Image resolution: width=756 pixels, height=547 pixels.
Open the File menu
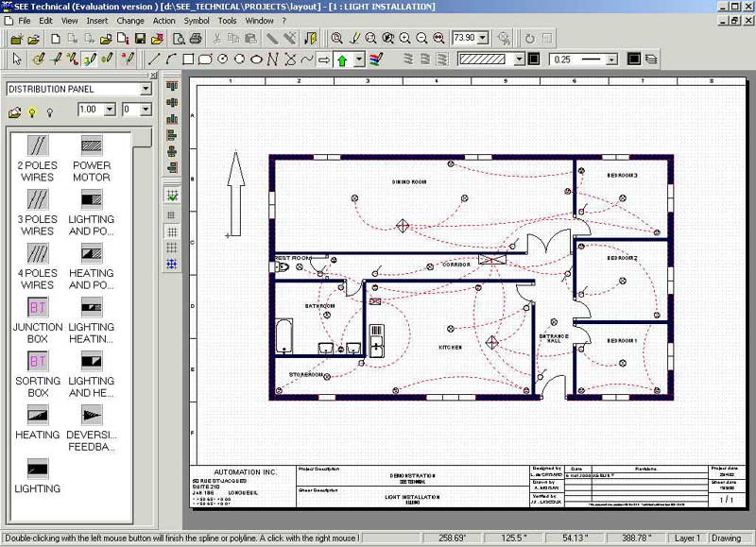tap(25, 21)
